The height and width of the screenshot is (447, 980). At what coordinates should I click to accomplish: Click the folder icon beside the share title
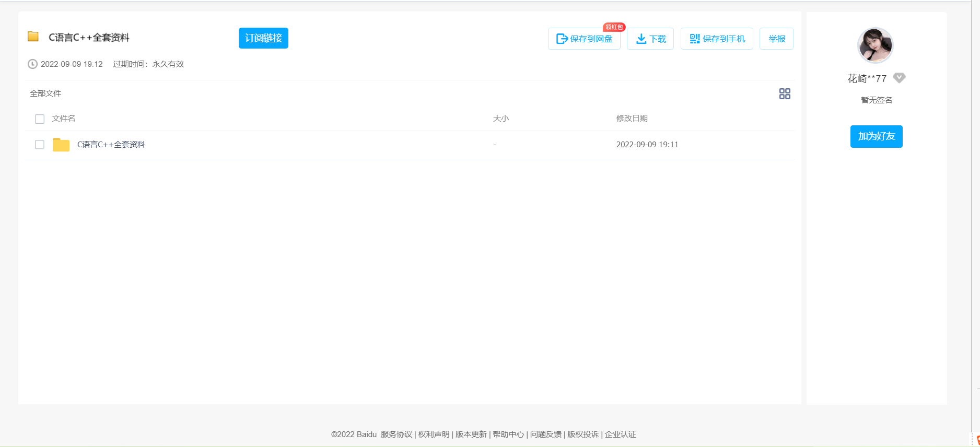(33, 37)
